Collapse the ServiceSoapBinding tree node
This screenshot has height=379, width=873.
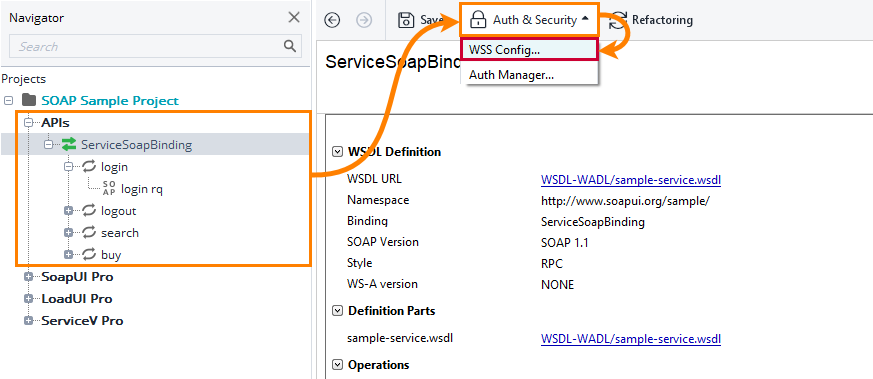pos(49,145)
